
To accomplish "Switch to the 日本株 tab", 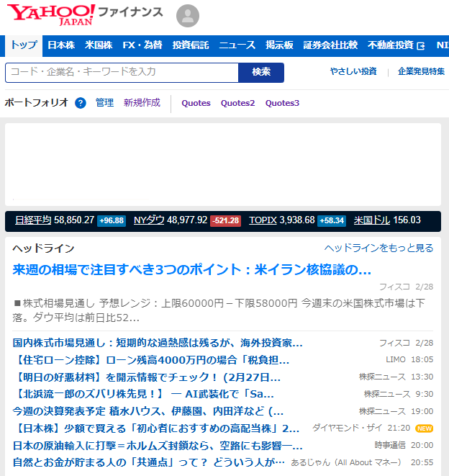I will (x=61, y=45).
